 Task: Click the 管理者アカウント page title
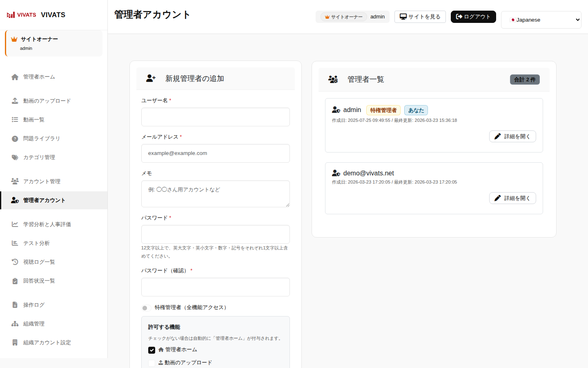(x=152, y=15)
